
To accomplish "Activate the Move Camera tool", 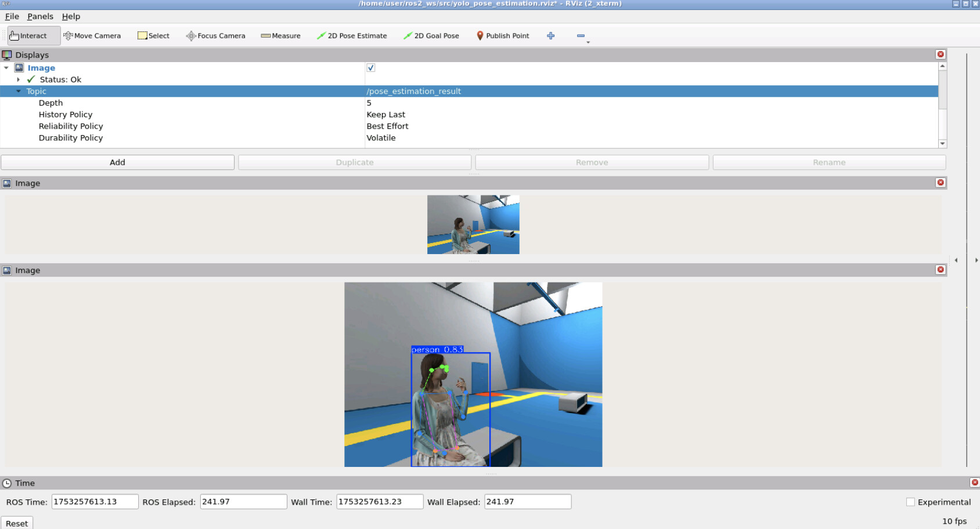I will (x=92, y=36).
